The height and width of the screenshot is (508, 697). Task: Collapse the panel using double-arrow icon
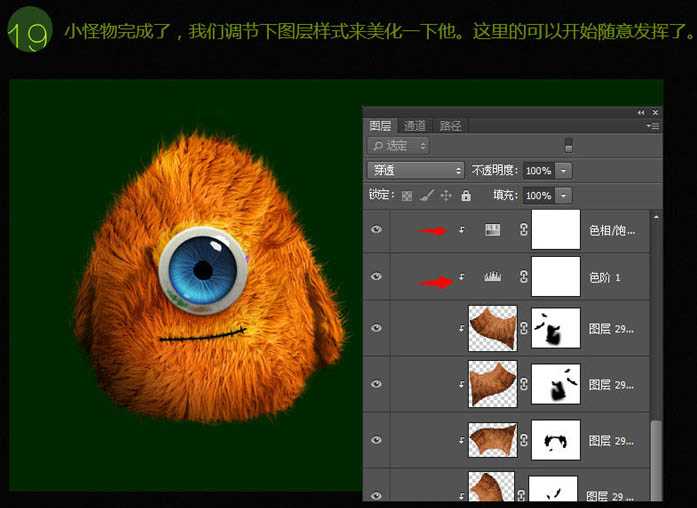641,113
